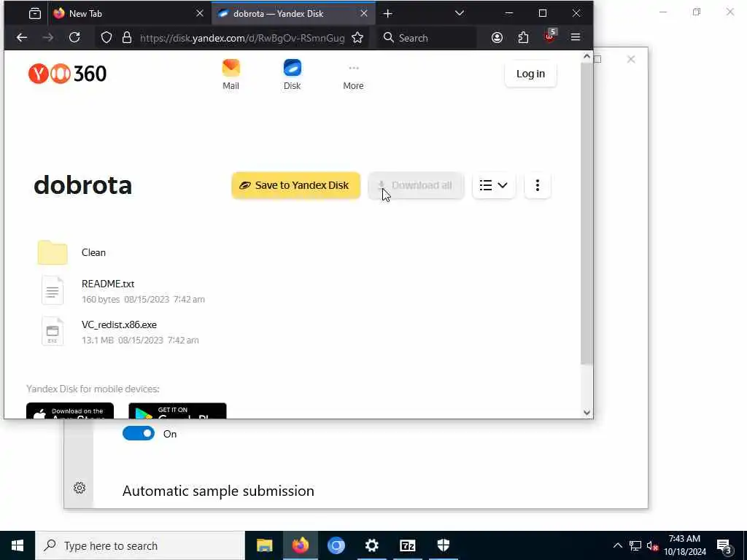The width and height of the screenshot is (747, 560).
Task: Reload the Yandex Disk page
Action: 74,38
